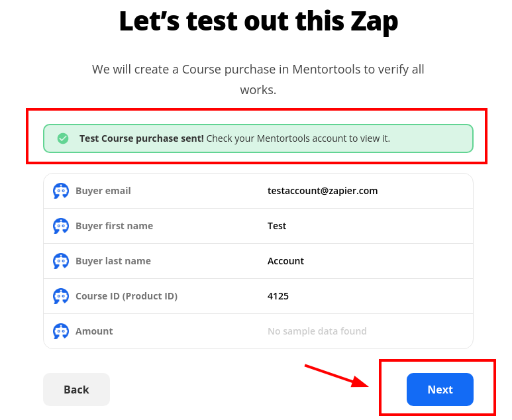
Task: Click the Buyer first name label
Action: pyautogui.click(x=115, y=226)
